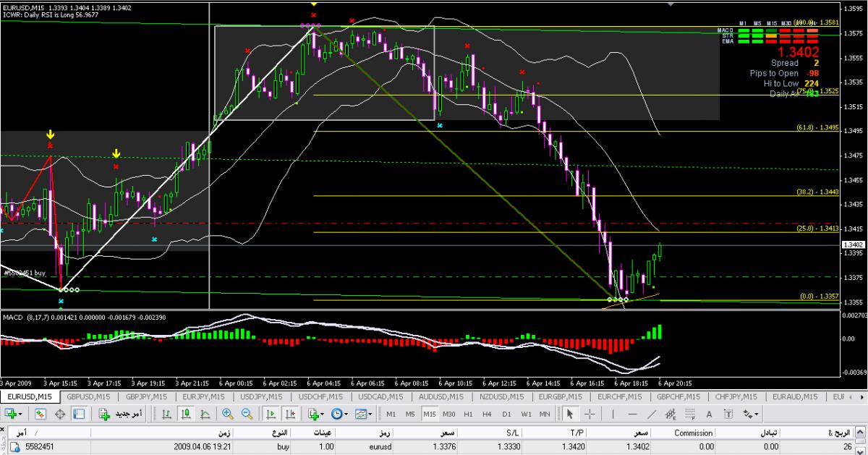Switch to the W1 timeframe
This screenshot has height=455, width=868.
[x=526, y=414]
